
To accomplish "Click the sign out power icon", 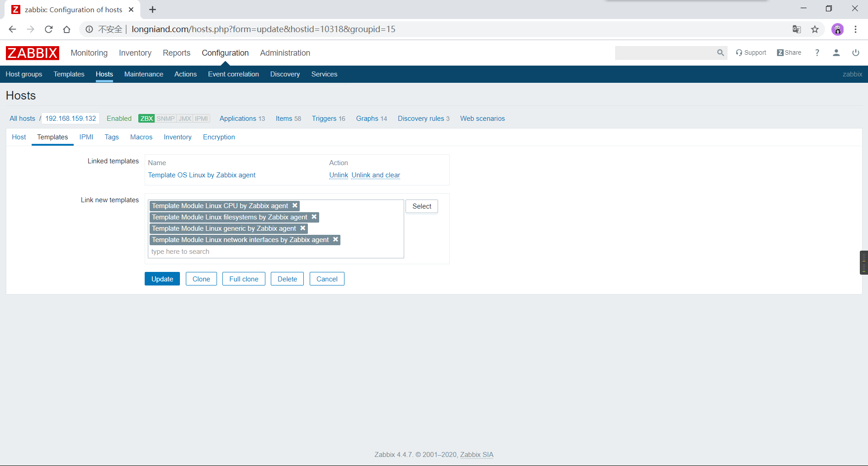I will click(x=855, y=53).
